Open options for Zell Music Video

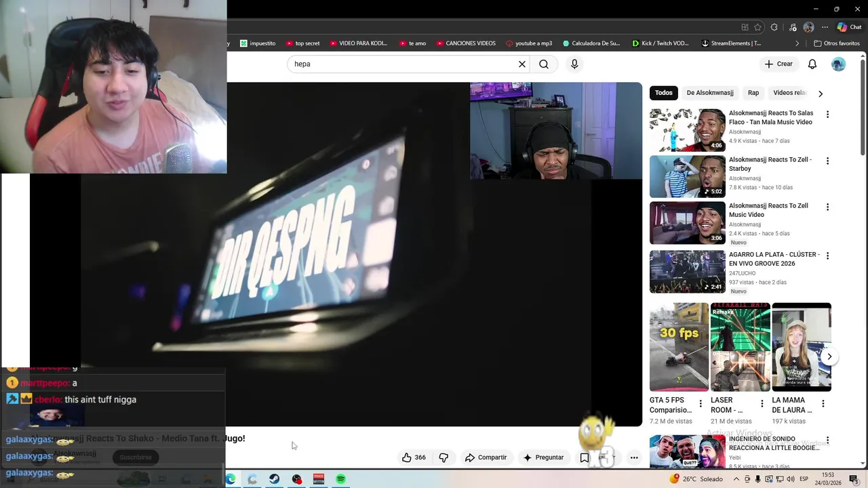click(827, 207)
